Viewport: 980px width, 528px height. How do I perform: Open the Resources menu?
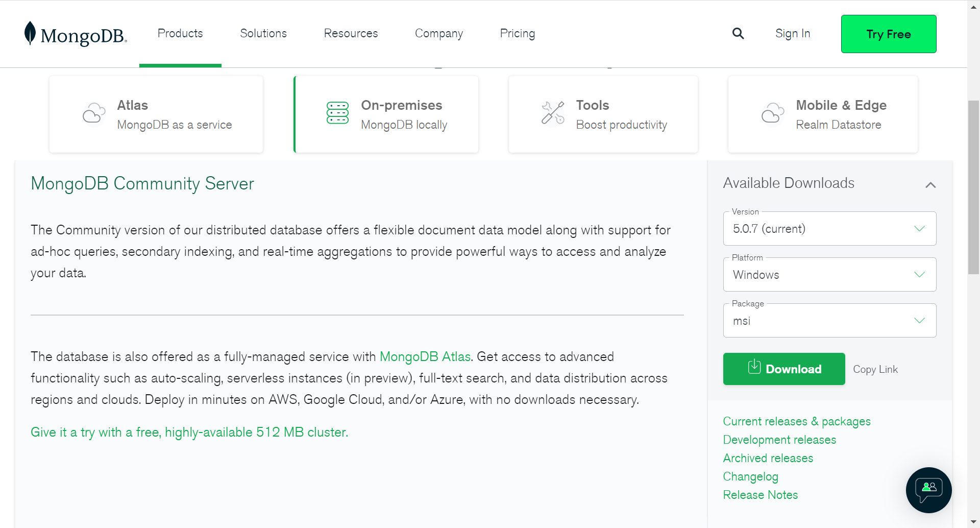point(351,33)
